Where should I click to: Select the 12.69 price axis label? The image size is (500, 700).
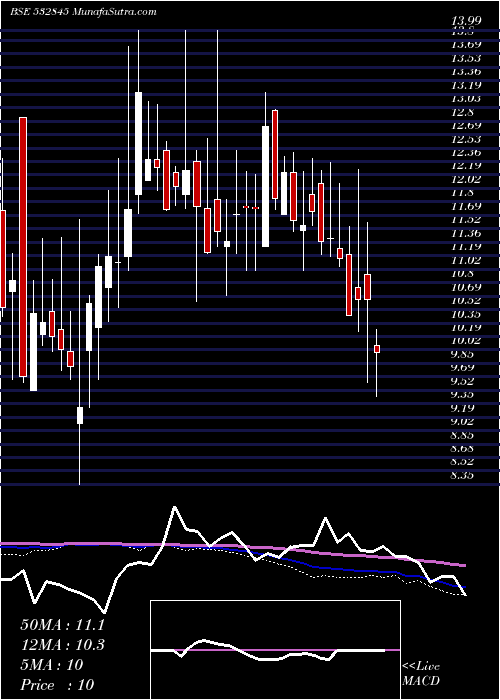465,125
